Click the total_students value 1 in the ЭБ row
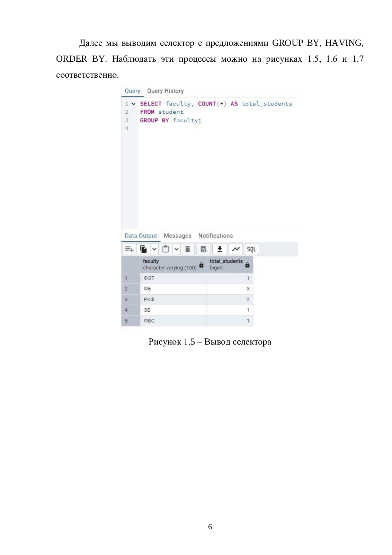 pos(230,310)
